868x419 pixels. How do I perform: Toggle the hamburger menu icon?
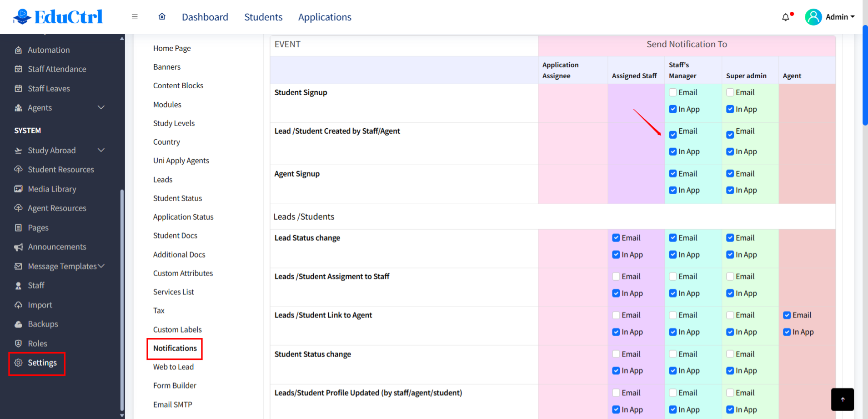pyautogui.click(x=135, y=17)
